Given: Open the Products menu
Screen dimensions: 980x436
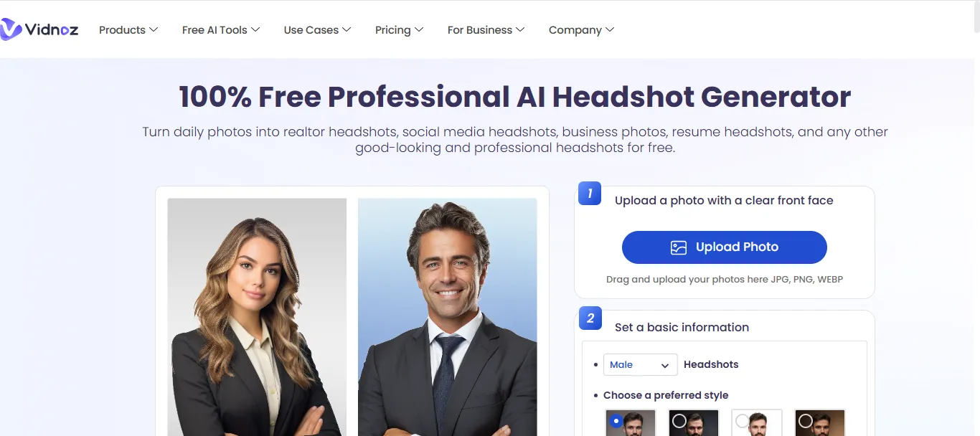Looking at the screenshot, I should tap(128, 29).
